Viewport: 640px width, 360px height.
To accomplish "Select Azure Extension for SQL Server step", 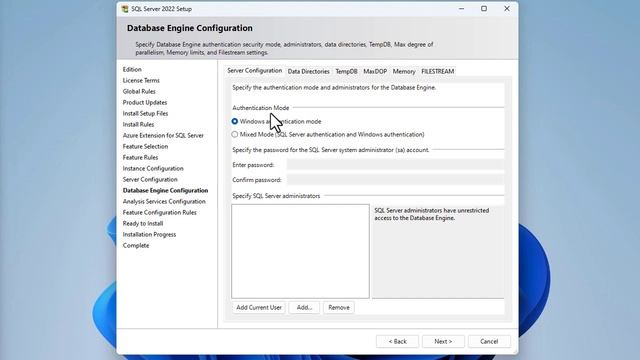I will pos(163,136).
